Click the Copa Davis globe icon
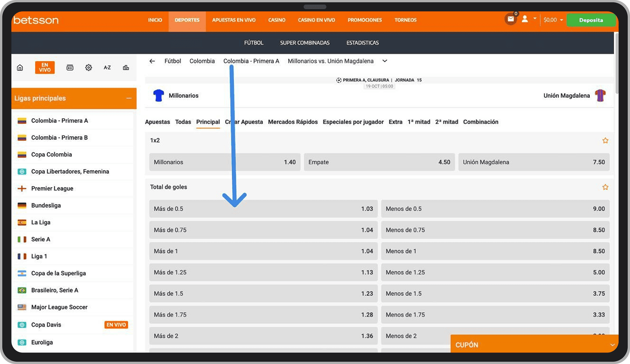Screen dimensions: 630x364 pyautogui.click(x=22, y=325)
